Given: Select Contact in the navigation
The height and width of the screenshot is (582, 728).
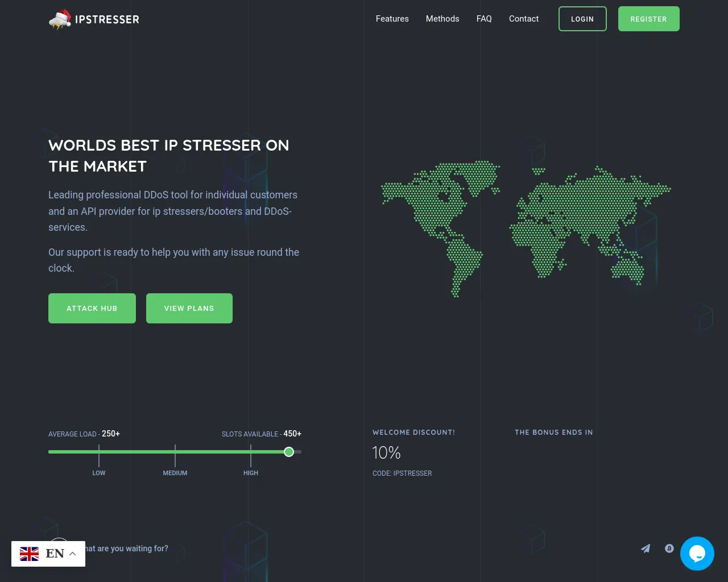Looking at the screenshot, I should [x=524, y=19].
